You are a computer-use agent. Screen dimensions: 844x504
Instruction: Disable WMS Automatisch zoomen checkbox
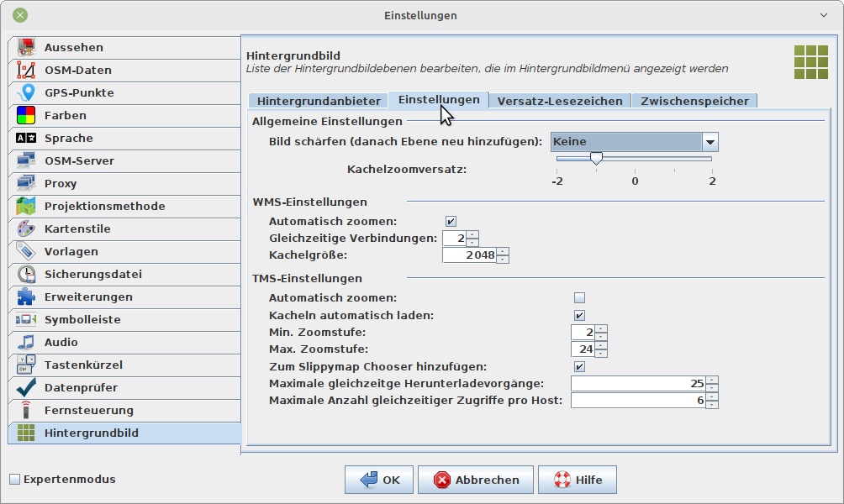[451, 222]
